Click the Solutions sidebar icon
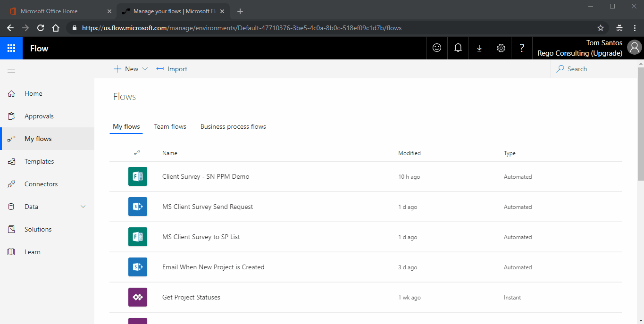The image size is (644, 324). point(11,229)
